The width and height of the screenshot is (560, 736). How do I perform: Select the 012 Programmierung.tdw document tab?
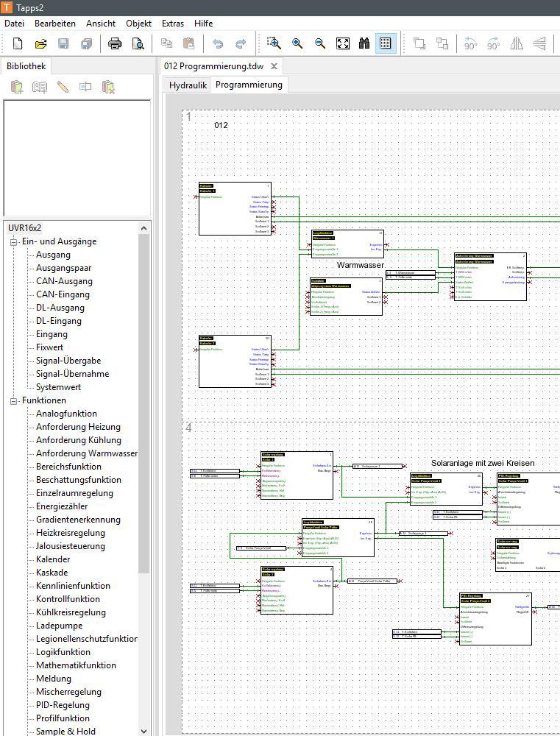[x=213, y=66]
